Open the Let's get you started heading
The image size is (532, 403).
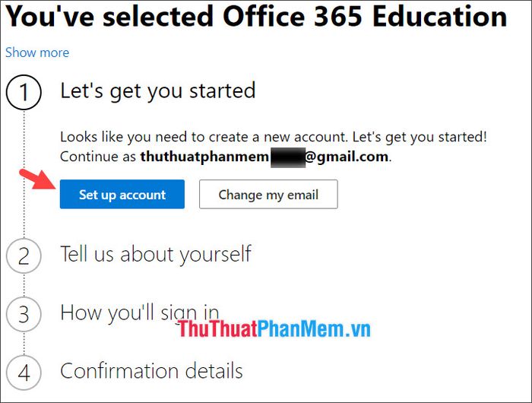158,91
